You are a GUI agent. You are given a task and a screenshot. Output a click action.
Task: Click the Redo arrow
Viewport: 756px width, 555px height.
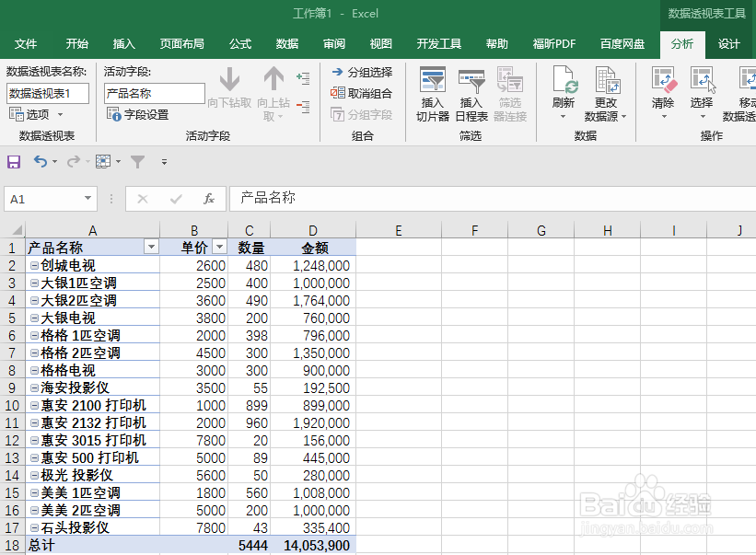(x=73, y=161)
